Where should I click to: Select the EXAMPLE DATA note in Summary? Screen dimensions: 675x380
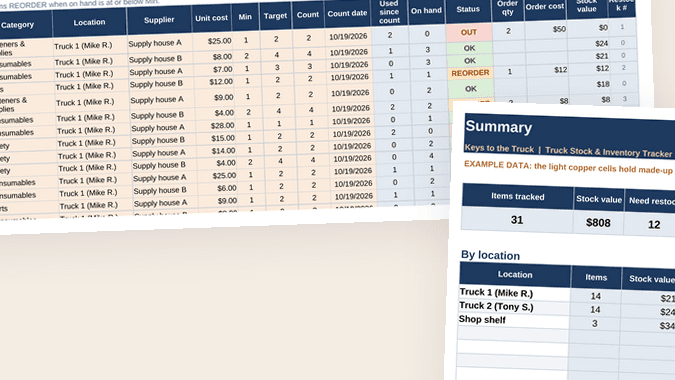(x=568, y=167)
